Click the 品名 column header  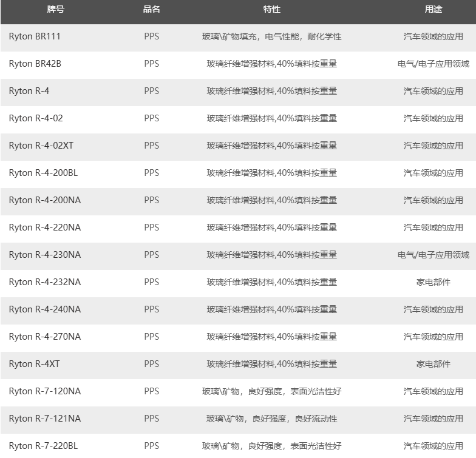coord(151,10)
